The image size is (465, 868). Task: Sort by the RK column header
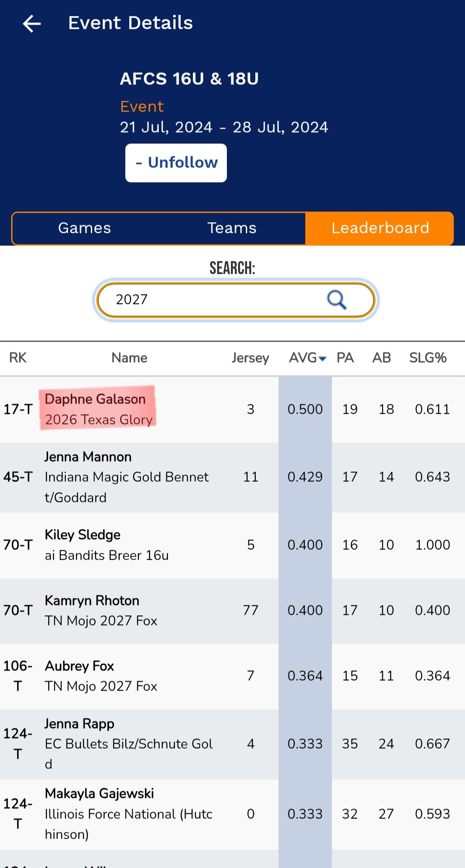tap(18, 358)
